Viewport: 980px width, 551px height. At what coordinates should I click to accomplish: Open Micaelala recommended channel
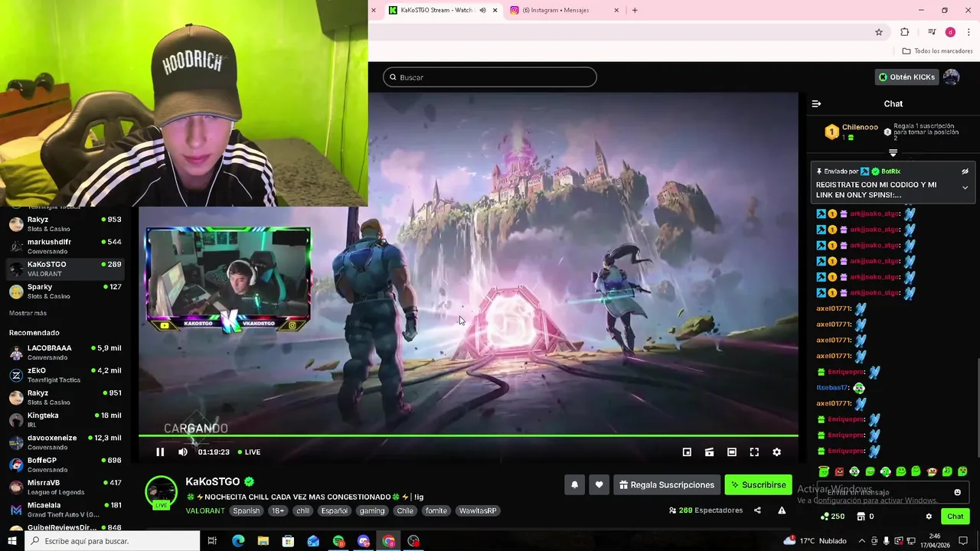pos(65,510)
